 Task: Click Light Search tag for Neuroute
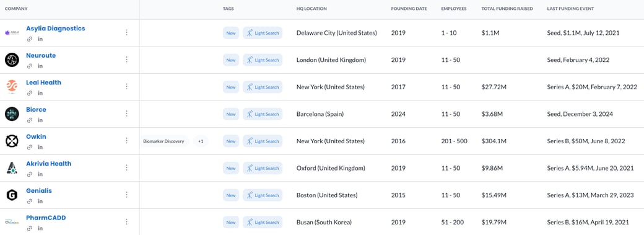(x=263, y=60)
